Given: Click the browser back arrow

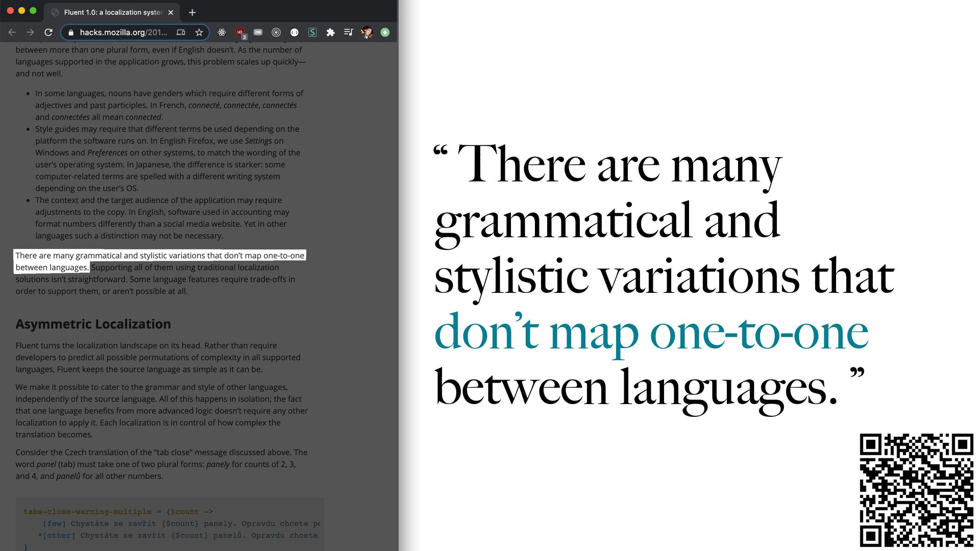Looking at the screenshot, I should (x=12, y=32).
